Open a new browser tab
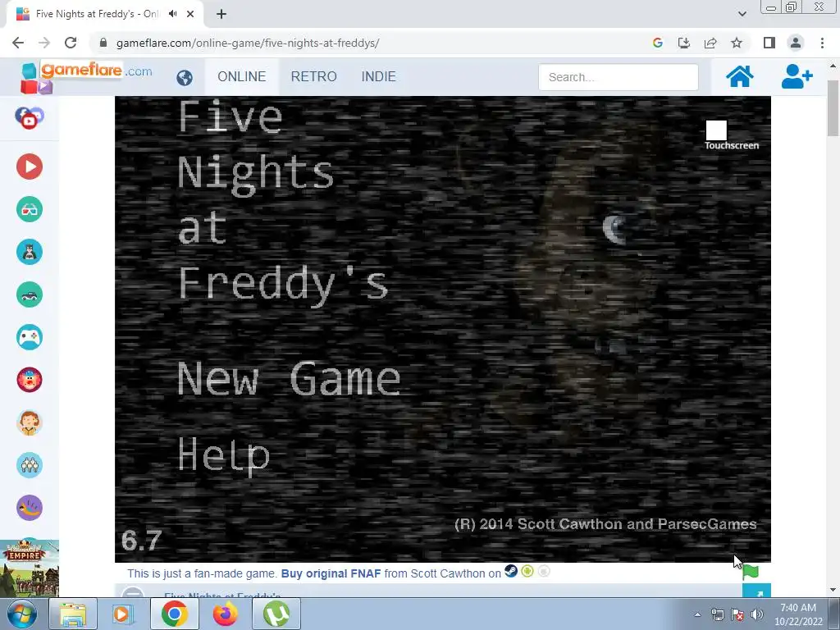The width and height of the screenshot is (840, 630). [221, 14]
